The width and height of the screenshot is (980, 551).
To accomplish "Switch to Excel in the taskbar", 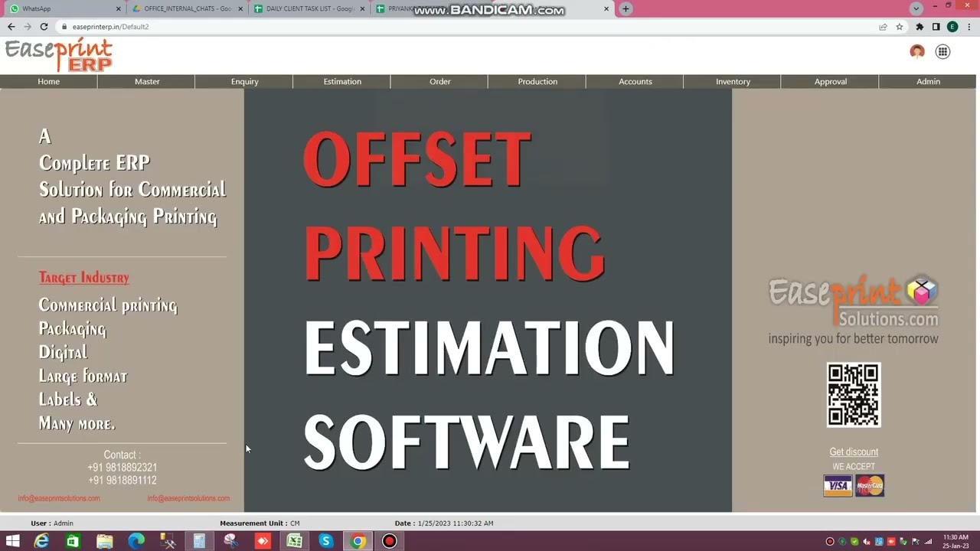I will 294,541.
